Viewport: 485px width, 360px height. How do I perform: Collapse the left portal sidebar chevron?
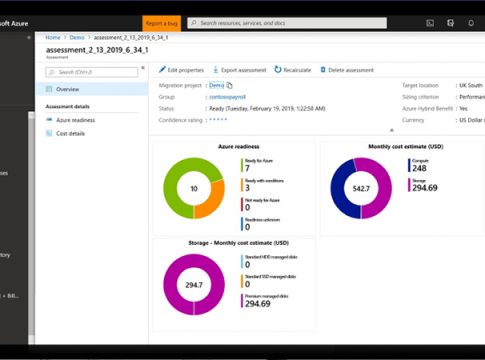[x=29, y=38]
